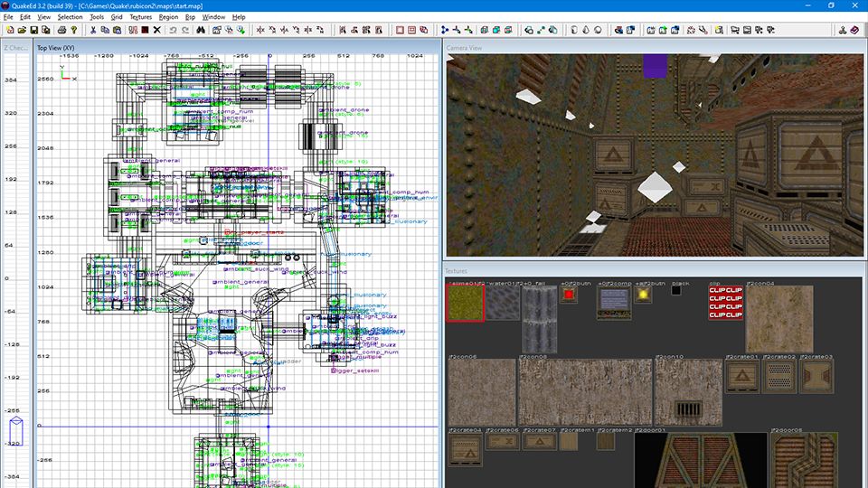Image resolution: width=868 pixels, height=488 pixels.
Task: Click the Cut scissors icon
Action: [x=92, y=30]
